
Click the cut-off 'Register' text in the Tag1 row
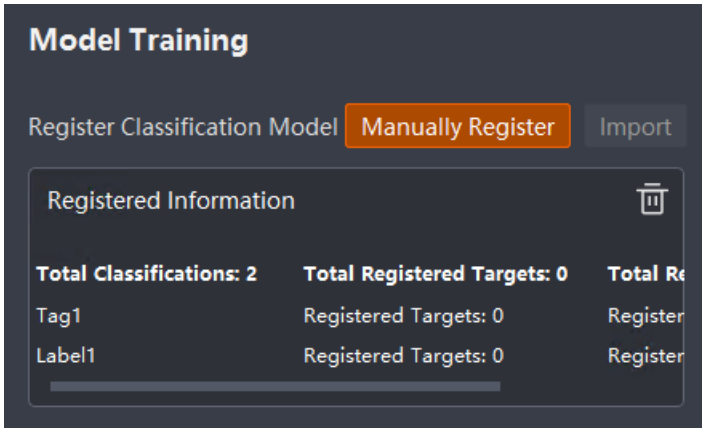pyautogui.click(x=646, y=315)
